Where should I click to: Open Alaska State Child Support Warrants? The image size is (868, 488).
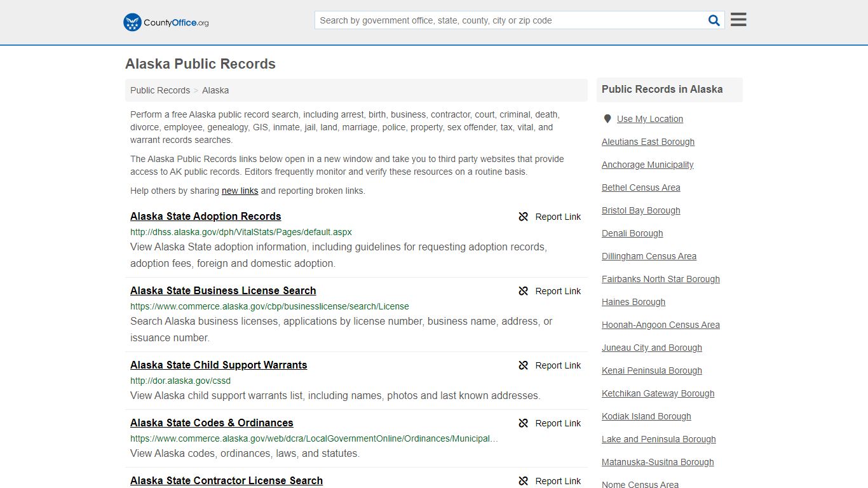click(x=219, y=365)
